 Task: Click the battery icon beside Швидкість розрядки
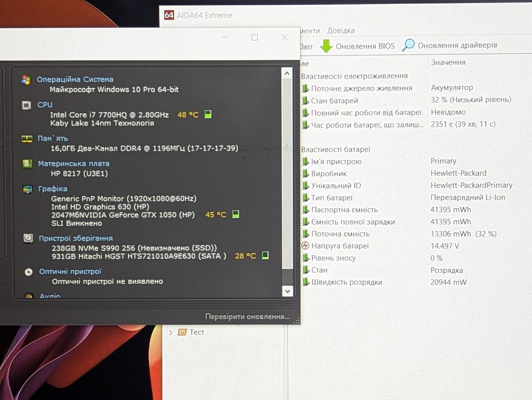pos(305,282)
